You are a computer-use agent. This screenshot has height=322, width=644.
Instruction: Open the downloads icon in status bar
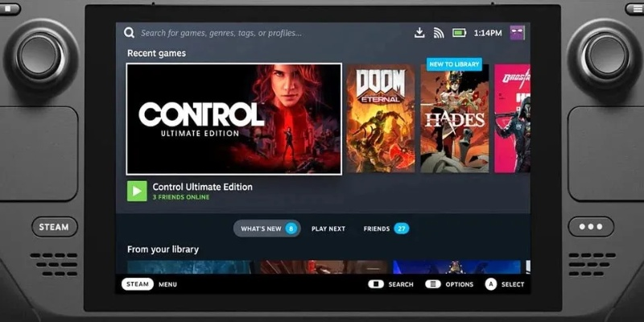(x=419, y=33)
